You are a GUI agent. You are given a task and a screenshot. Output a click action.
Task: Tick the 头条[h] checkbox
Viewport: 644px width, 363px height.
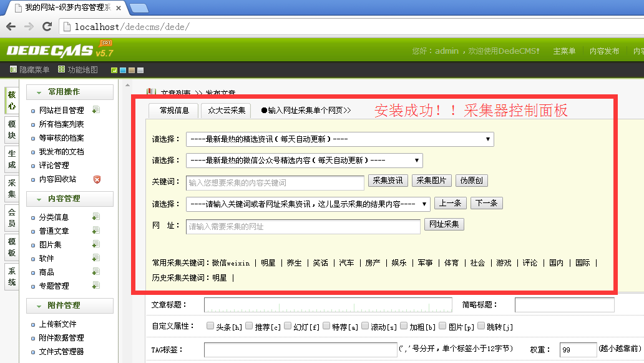210,326
